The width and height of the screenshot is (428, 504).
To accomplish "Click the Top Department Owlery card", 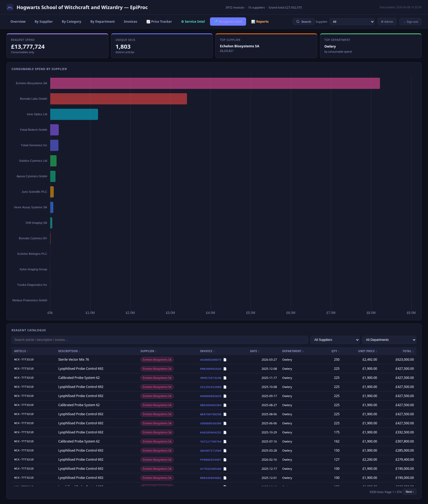I will pyautogui.click(x=370, y=46).
